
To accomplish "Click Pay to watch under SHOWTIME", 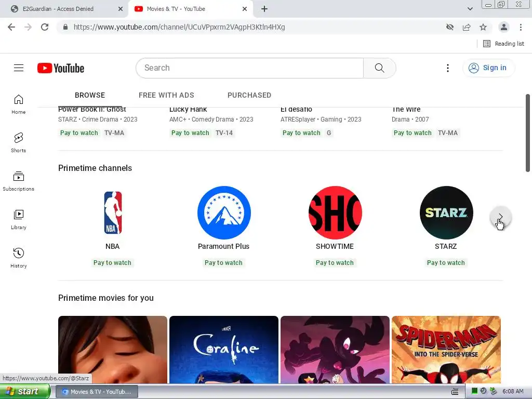I will pyautogui.click(x=335, y=262).
